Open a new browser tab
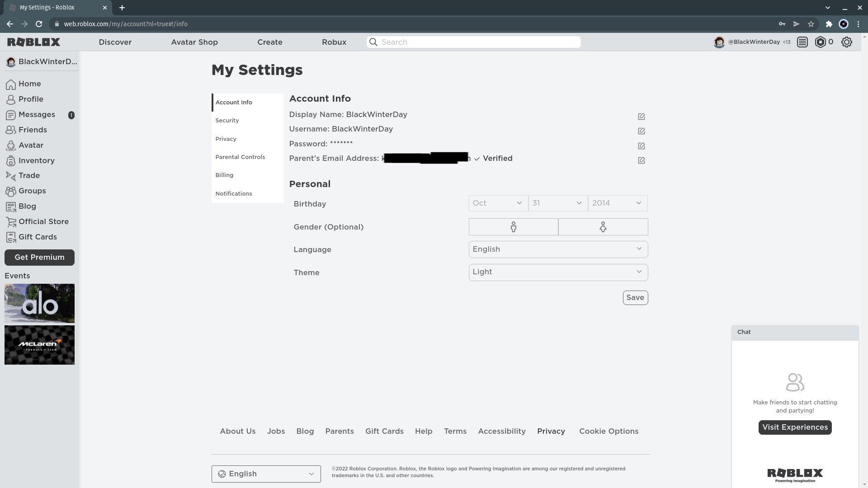This screenshot has height=488, width=868. click(122, 8)
